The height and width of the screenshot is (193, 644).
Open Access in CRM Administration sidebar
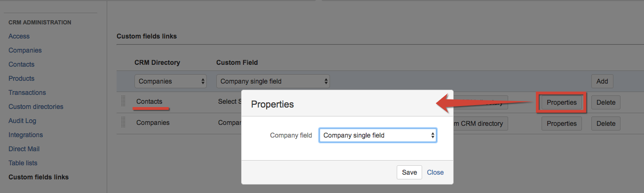(19, 36)
